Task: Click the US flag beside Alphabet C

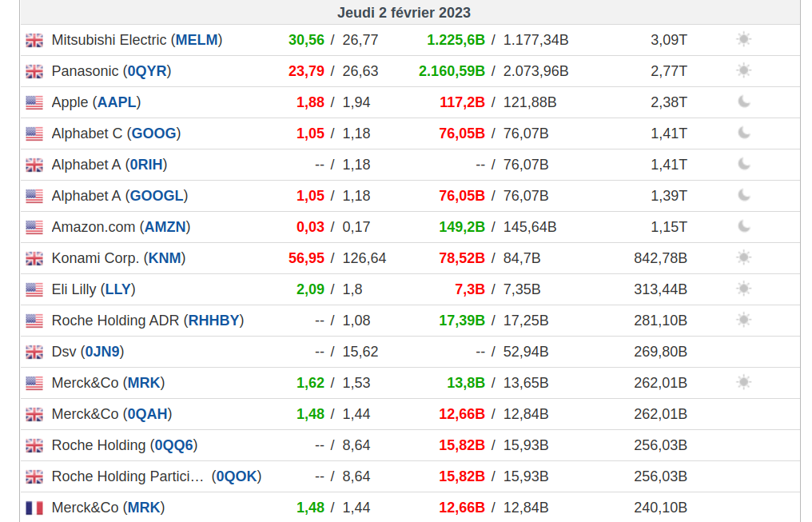Action: pyautogui.click(x=34, y=133)
